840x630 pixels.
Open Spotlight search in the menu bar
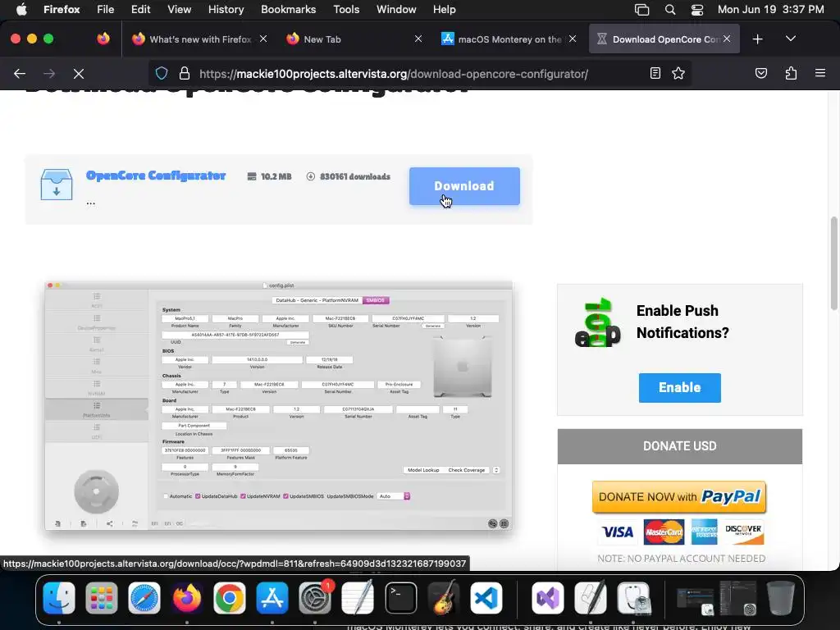[669, 10]
